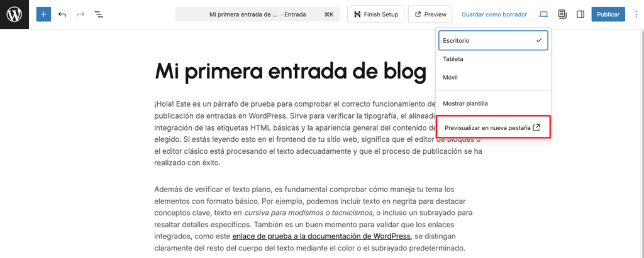Click the WordPress logo icon
This screenshot has height=258, width=644.
click(14, 14)
